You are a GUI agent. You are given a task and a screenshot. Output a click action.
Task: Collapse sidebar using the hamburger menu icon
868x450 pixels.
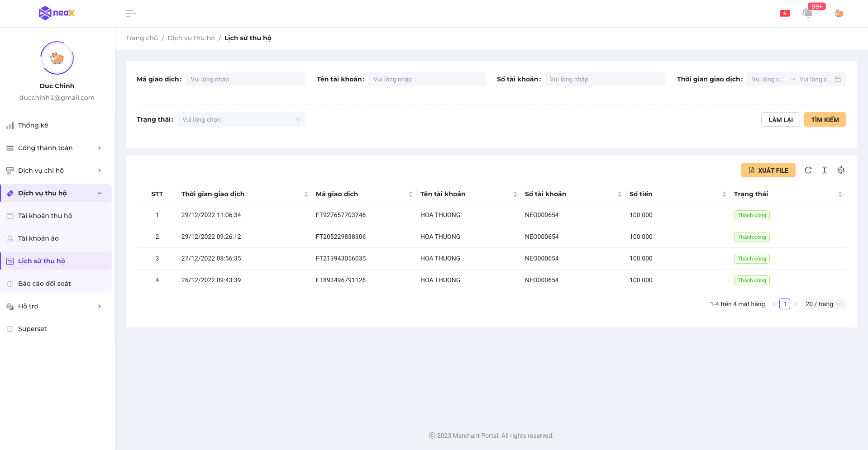(130, 14)
